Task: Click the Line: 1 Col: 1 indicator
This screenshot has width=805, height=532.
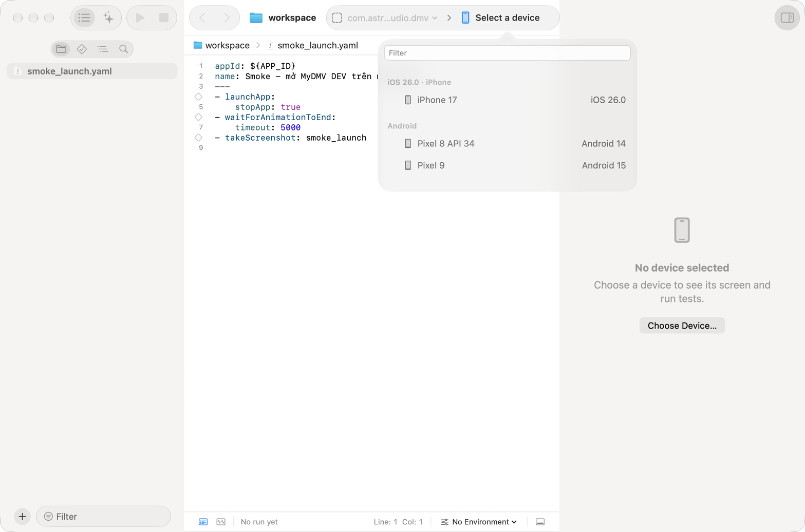Action: point(398,522)
